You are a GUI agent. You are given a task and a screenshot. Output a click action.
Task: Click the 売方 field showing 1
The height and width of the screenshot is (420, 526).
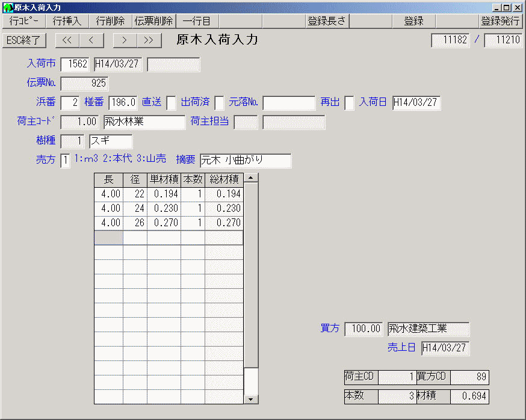click(x=66, y=161)
